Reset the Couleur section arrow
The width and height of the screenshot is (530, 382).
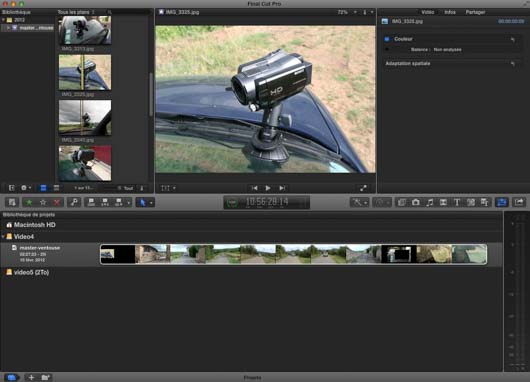(513, 40)
